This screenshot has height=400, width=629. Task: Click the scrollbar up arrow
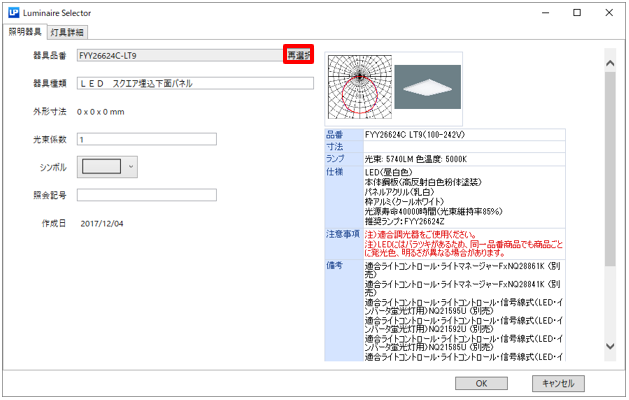(x=611, y=62)
